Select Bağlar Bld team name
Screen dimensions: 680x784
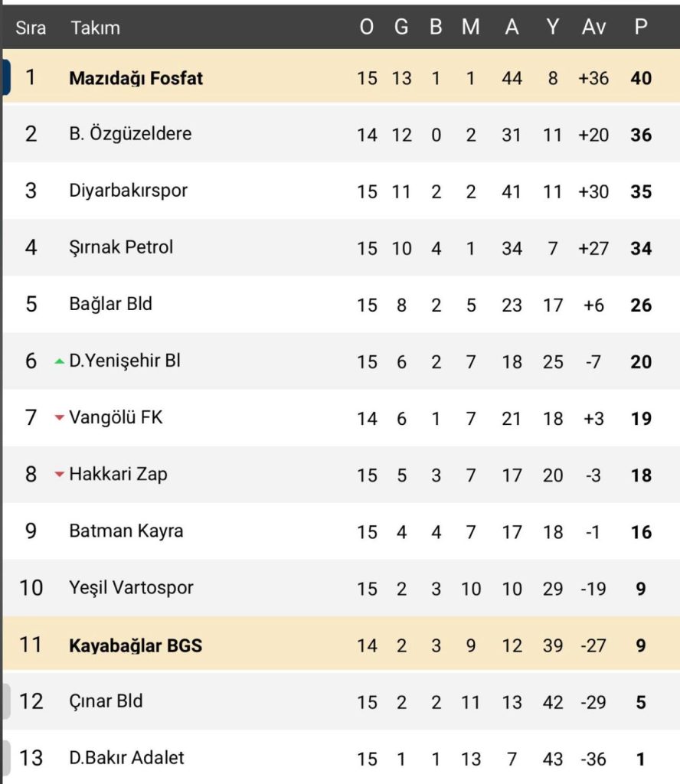coord(110,303)
